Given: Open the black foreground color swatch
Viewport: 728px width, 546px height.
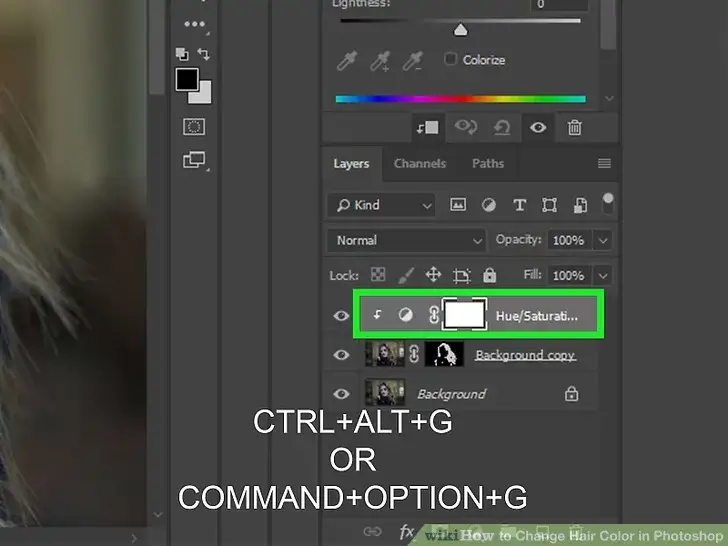Looking at the screenshot, I should (187, 79).
